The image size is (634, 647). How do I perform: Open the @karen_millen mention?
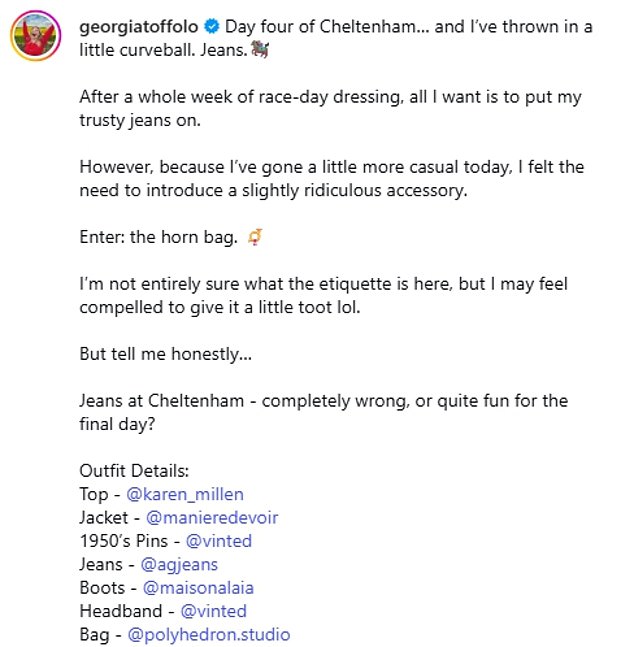tap(185, 493)
